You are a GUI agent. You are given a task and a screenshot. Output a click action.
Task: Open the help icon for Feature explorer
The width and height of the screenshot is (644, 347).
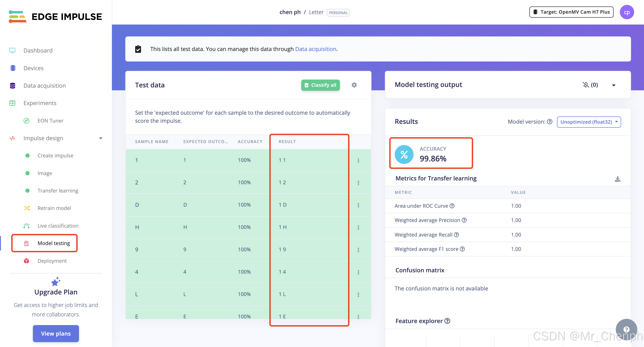click(x=448, y=321)
